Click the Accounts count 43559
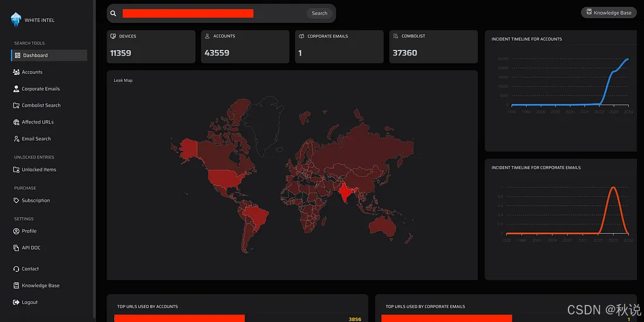Image resolution: width=644 pixels, height=322 pixels. [217, 53]
